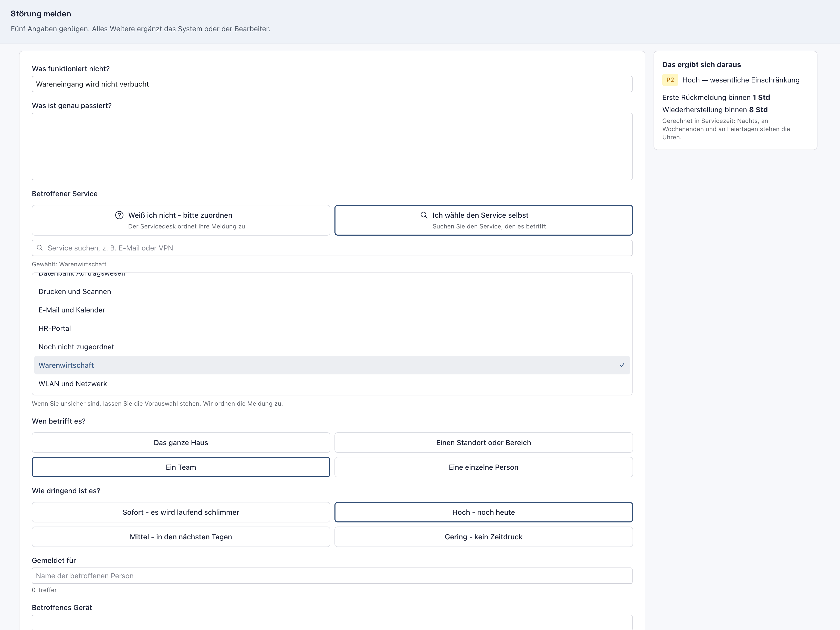The width and height of the screenshot is (840, 630).
Task: Click the magnifier icon on 'Ich wähle den Service selbst'
Action: point(424,215)
